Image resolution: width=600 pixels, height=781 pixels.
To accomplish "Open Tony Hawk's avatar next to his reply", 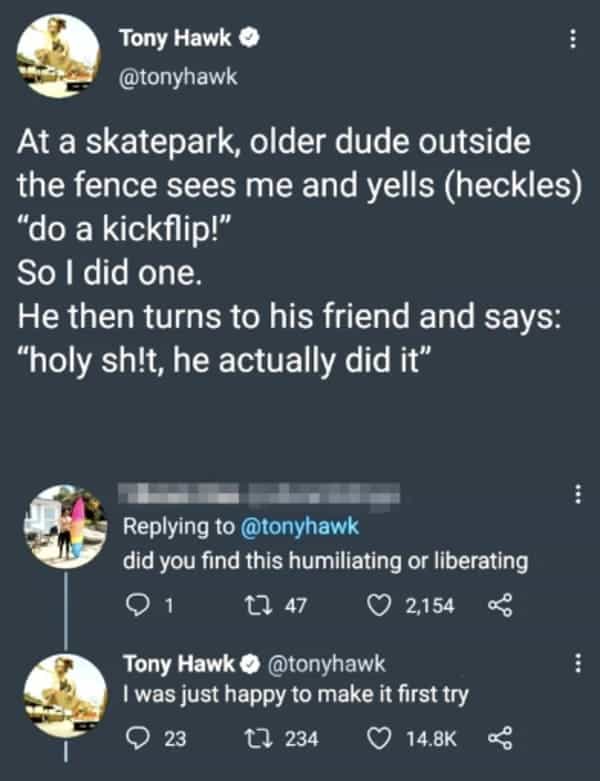I will tap(64, 690).
